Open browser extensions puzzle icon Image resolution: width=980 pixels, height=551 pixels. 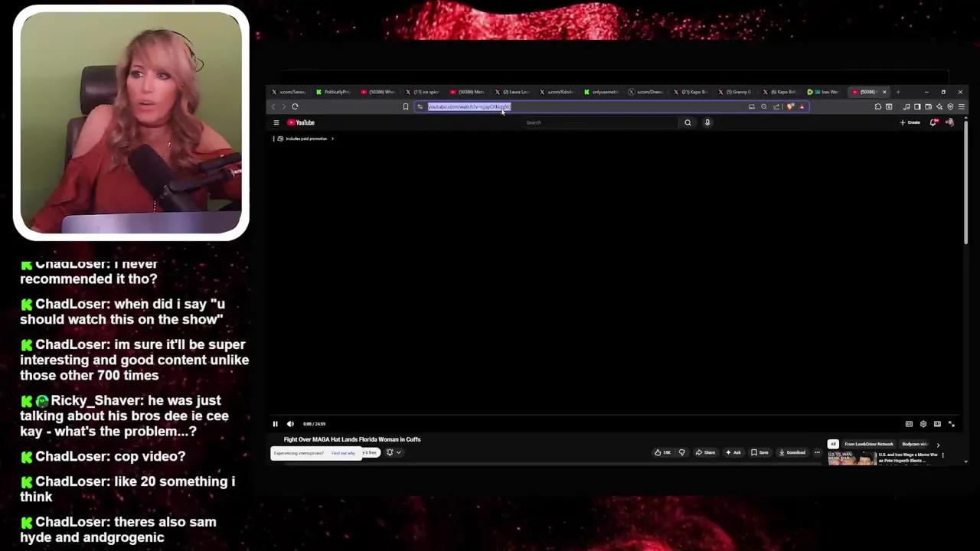coord(877,106)
